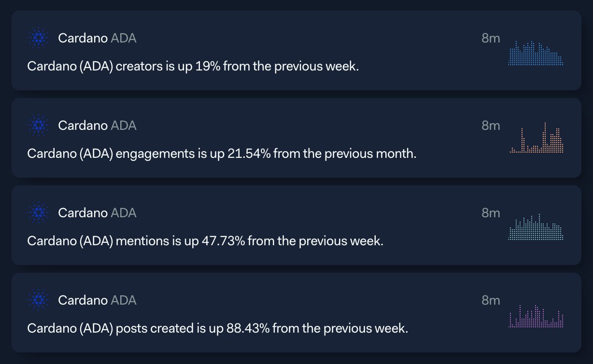Screen dimensions: 593x364
Task: Click the ADA ticker in the mentions alert
Action: click(124, 212)
